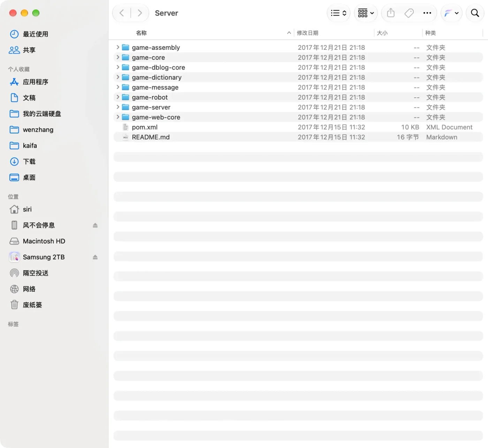This screenshot has height=448, width=488.
Task: Eject the 风不会停息 device
Action: [x=95, y=225]
